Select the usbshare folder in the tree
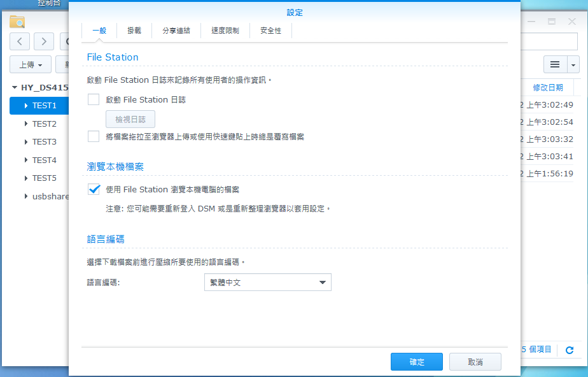 (x=50, y=196)
